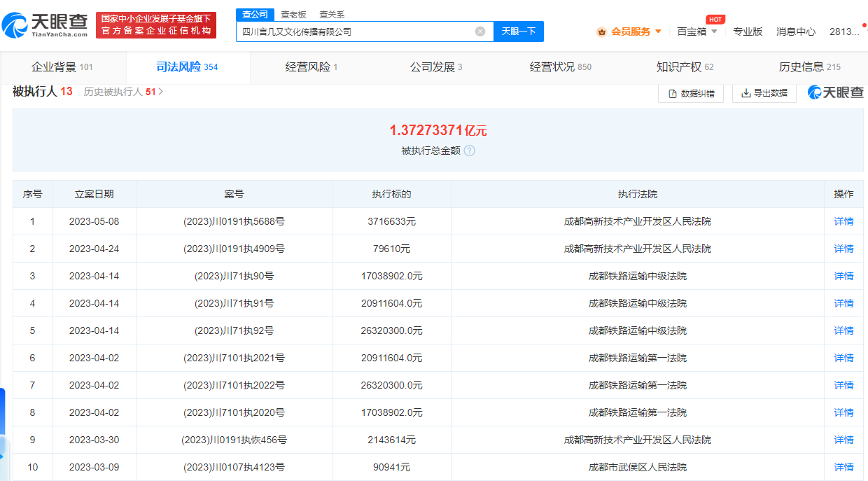The width and height of the screenshot is (868, 481).
Task: Click the Tianyancha logo at top left
Action: 45,25
